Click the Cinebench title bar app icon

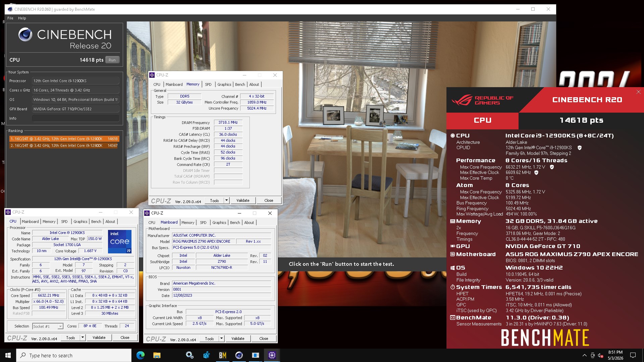(10, 9)
